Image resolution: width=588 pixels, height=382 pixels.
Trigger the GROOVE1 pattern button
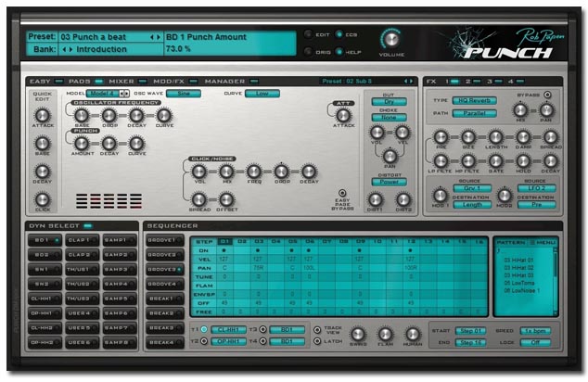pyautogui.click(x=165, y=240)
